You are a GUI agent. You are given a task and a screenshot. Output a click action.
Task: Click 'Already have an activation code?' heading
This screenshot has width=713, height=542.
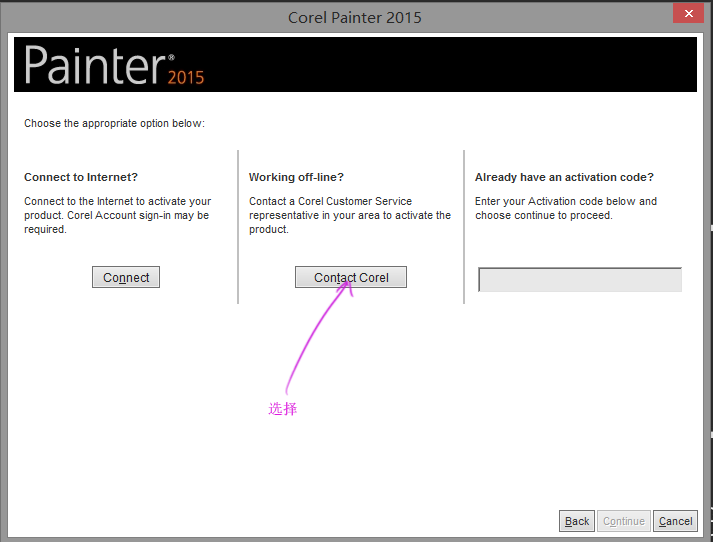[564, 177]
